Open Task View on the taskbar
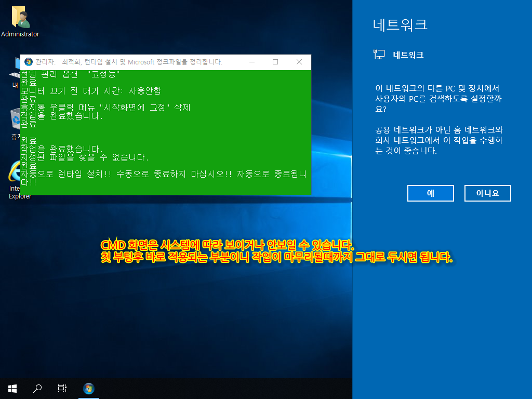 pyautogui.click(x=62, y=389)
